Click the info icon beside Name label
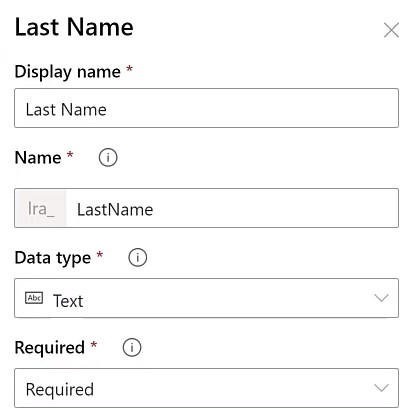The height and width of the screenshot is (419, 413). pos(108,157)
